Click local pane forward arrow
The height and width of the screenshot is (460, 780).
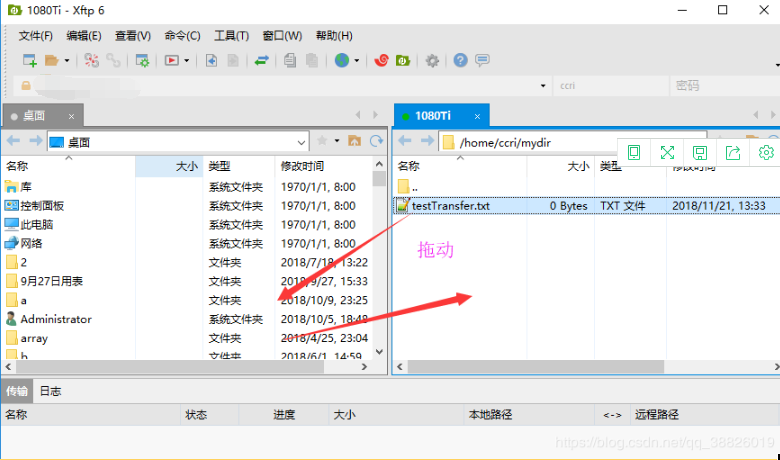tap(35, 141)
